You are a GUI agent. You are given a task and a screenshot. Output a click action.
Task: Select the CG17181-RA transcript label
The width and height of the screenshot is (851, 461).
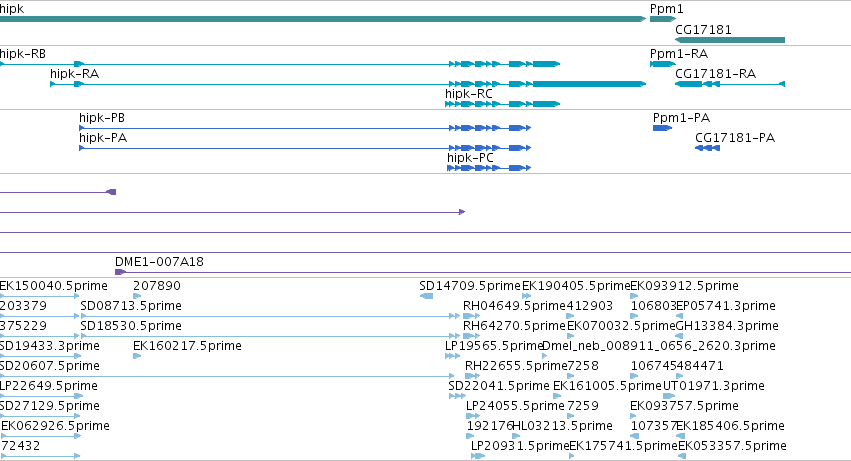tap(715, 74)
